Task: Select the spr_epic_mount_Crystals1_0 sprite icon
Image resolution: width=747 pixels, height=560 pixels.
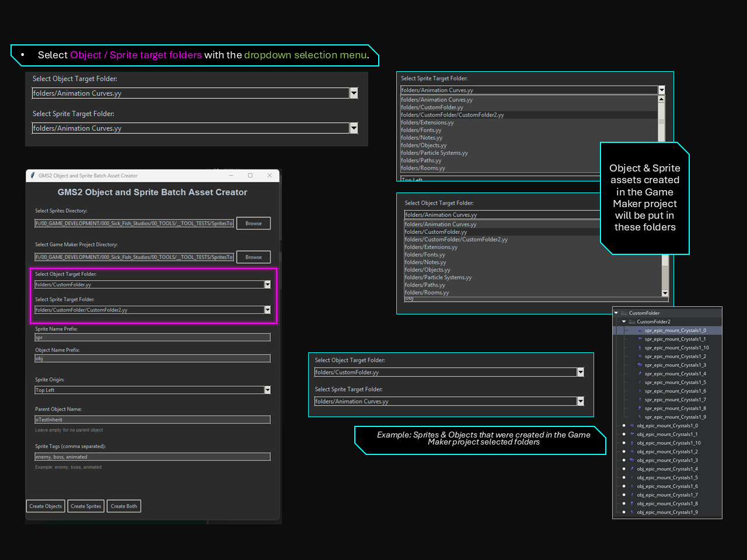Action: pos(640,331)
